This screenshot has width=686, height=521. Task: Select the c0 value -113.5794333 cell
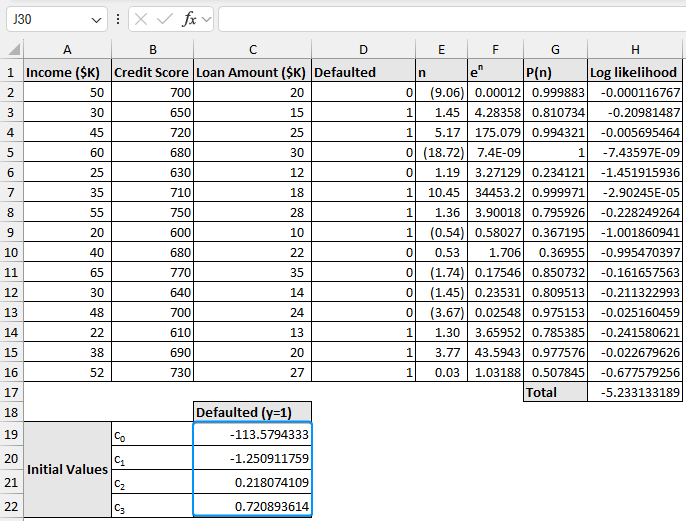click(252, 435)
